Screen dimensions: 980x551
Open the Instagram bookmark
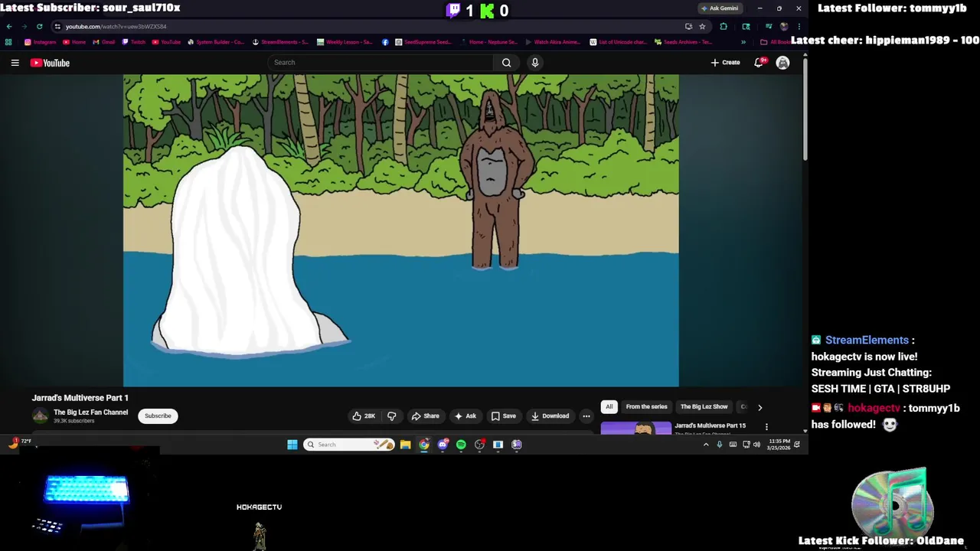click(40, 42)
